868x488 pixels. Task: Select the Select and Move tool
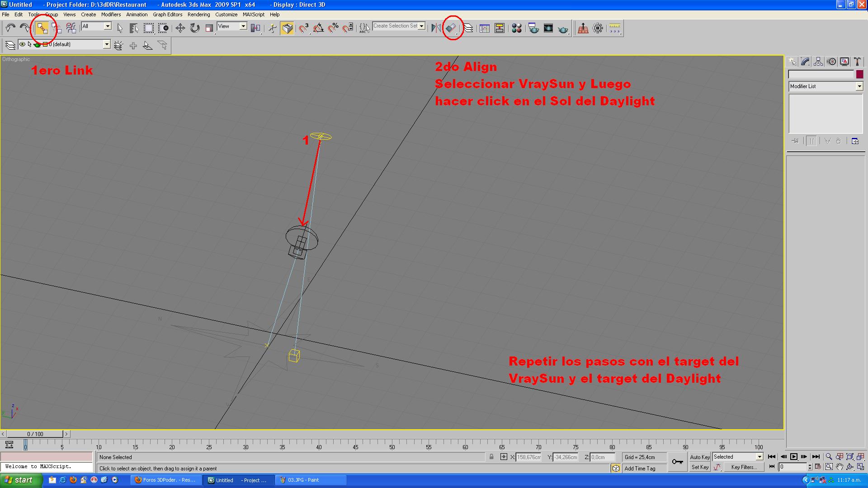[x=180, y=28]
